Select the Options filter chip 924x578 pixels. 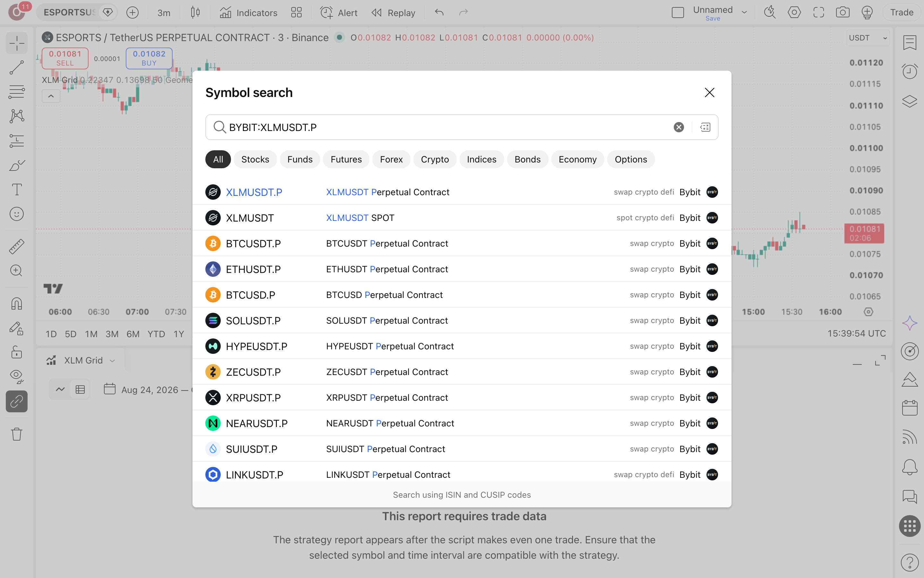click(631, 159)
